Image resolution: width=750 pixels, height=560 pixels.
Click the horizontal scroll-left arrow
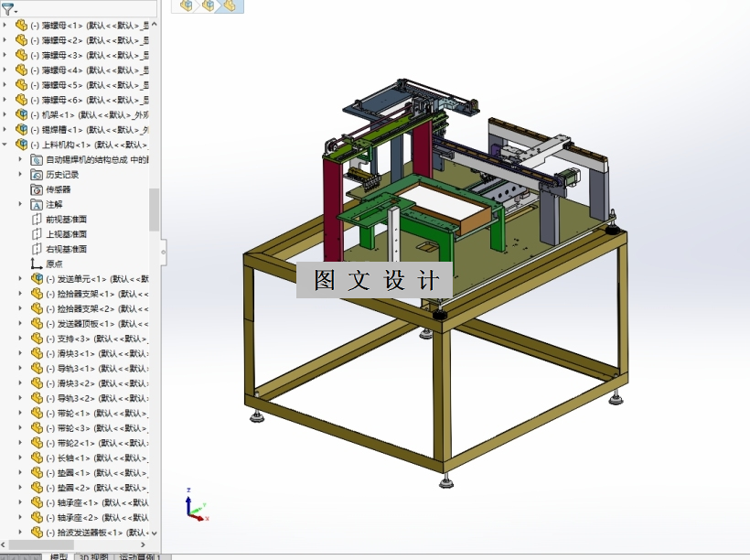point(4,544)
